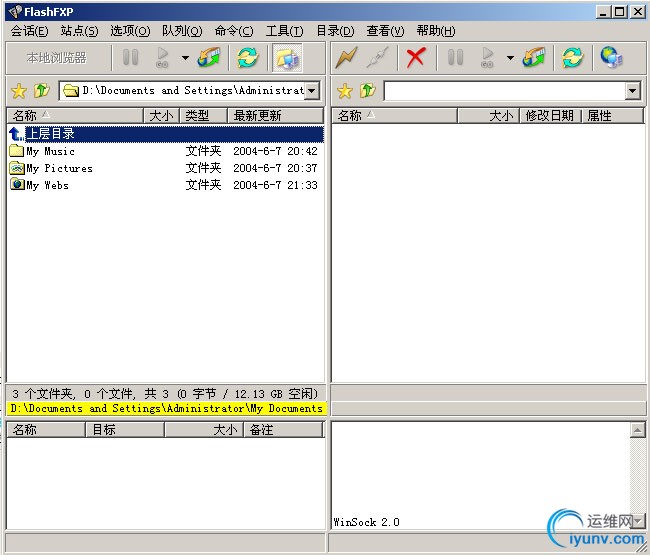
Task: Click the 本地浏览器 label button
Action: tap(57, 58)
